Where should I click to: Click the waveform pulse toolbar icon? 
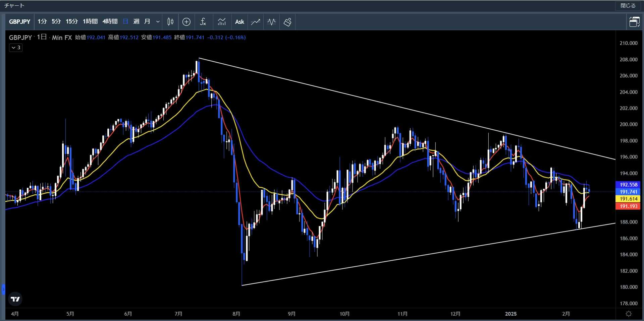pos(272,22)
